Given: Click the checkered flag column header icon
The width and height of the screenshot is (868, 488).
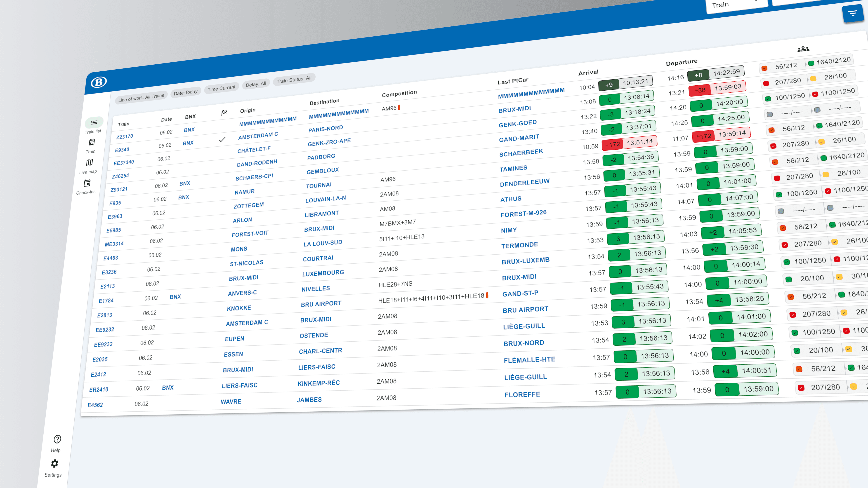Looking at the screenshot, I should click(x=224, y=113).
